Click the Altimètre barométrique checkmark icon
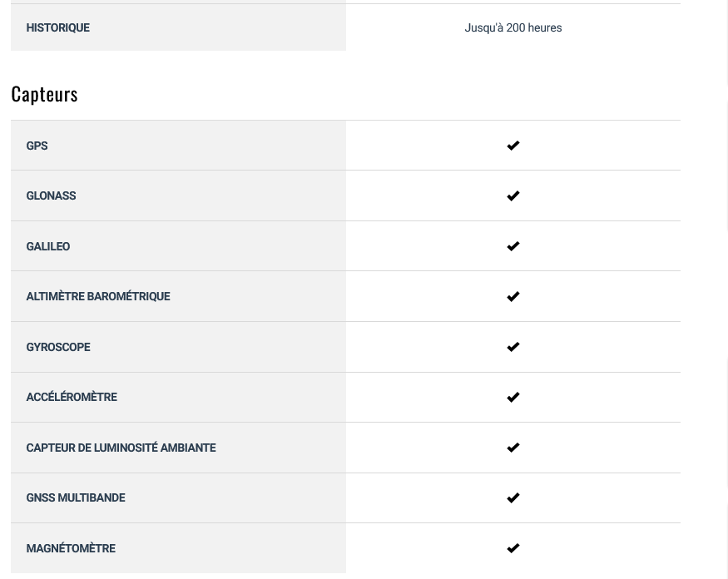 (513, 296)
